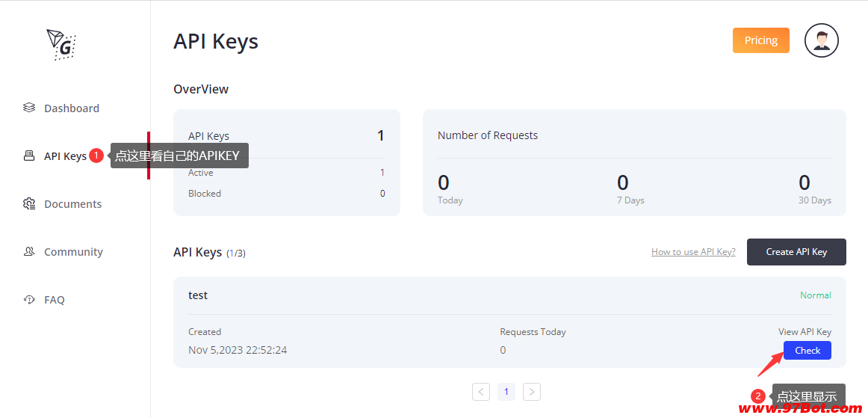The height and width of the screenshot is (418, 868).
Task: Open the Community menu item
Action: 73,252
